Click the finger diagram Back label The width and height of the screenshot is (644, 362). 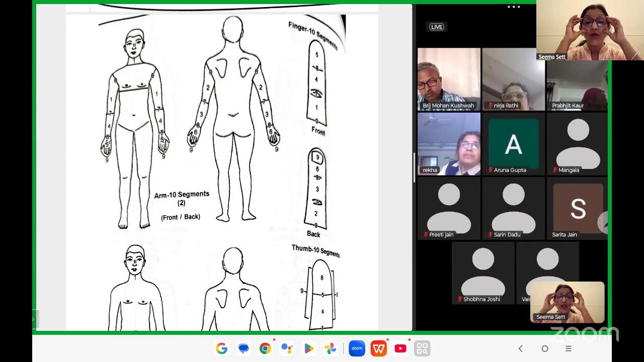(313, 234)
